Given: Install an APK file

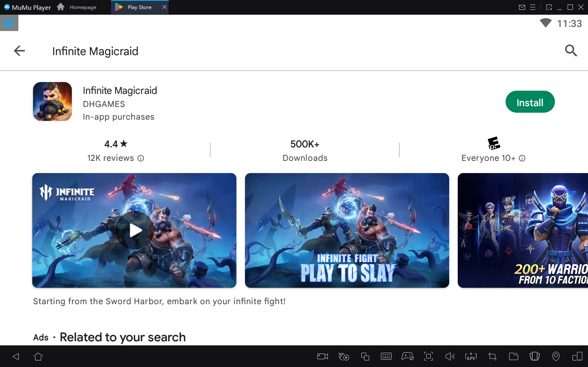Looking at the screenshot, I should tap(471, 356).
